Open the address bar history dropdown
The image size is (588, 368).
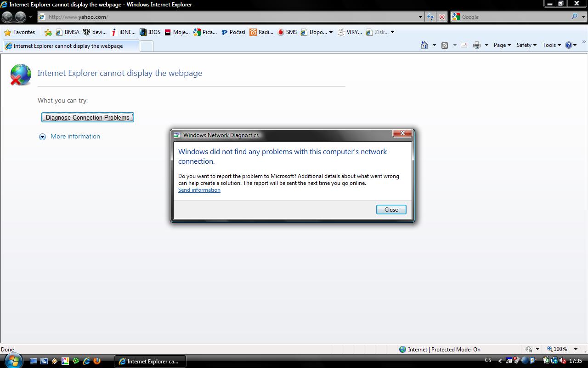pos(420,17)
